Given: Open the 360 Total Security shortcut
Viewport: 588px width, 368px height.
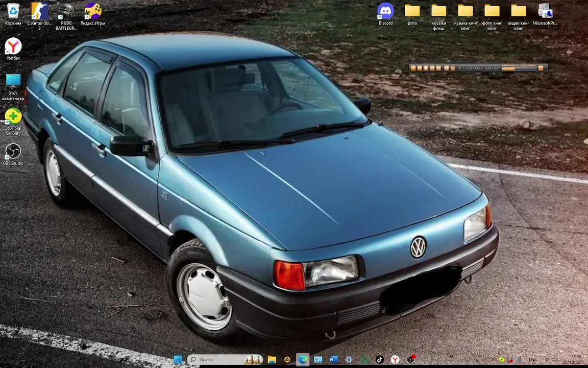Looking at the screenshot, I should tap(13, 122).
